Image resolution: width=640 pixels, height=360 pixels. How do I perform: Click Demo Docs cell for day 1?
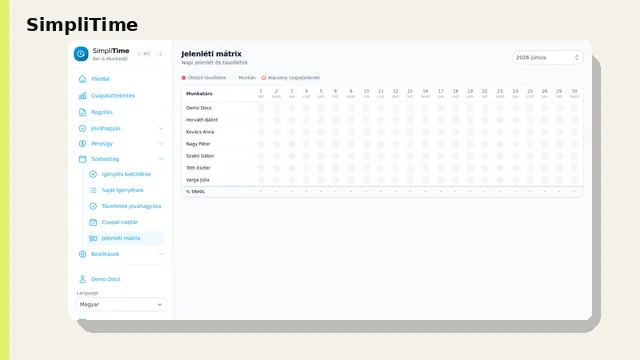(x=261, y=108)
